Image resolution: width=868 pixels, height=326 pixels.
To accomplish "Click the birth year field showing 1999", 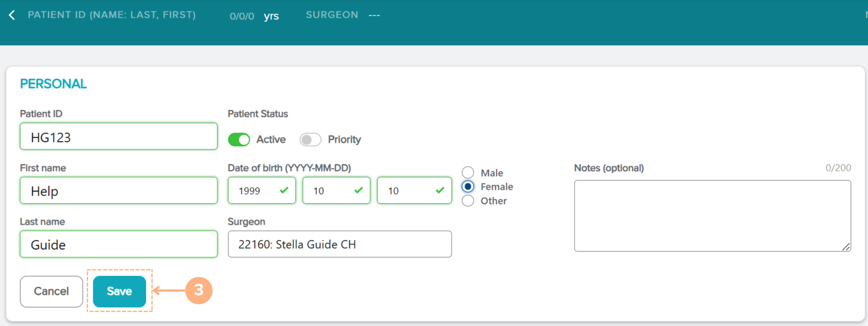I will point(255,191).
